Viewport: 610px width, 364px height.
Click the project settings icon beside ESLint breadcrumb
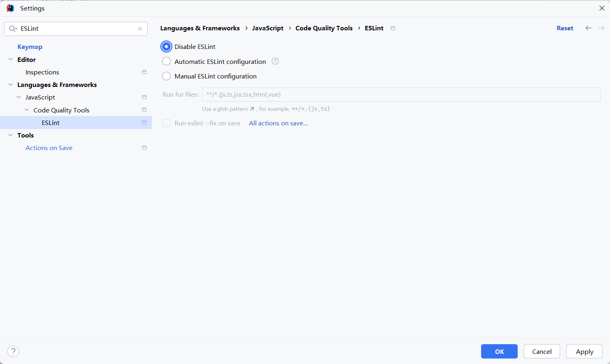point(393,28)
